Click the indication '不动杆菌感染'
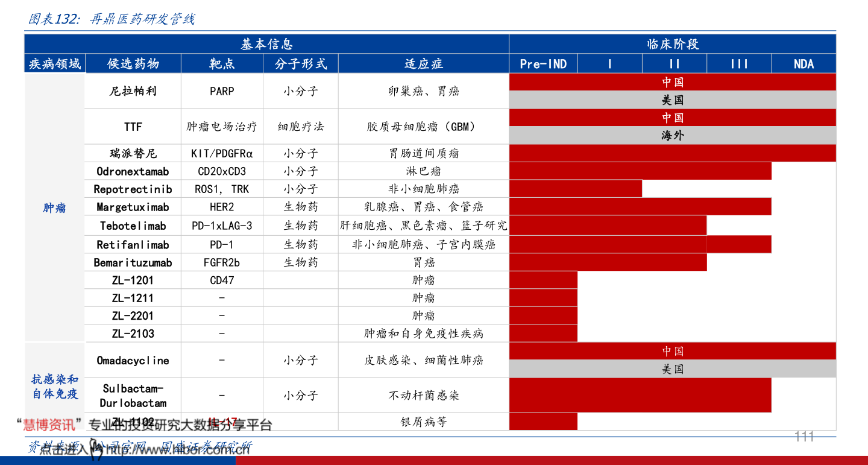This screenshot has height=465, width=868. tap(424, 396)
